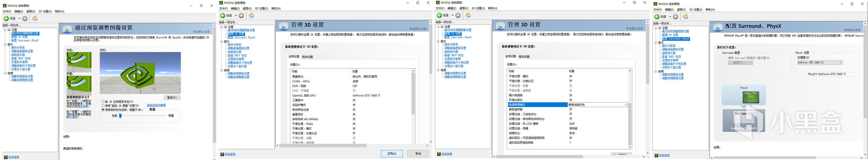Image resolution: width=868 pixels, height=160 pixels.
Task: Click the Philips PHL 243V5 monitor icon
Action: point(751,97)
